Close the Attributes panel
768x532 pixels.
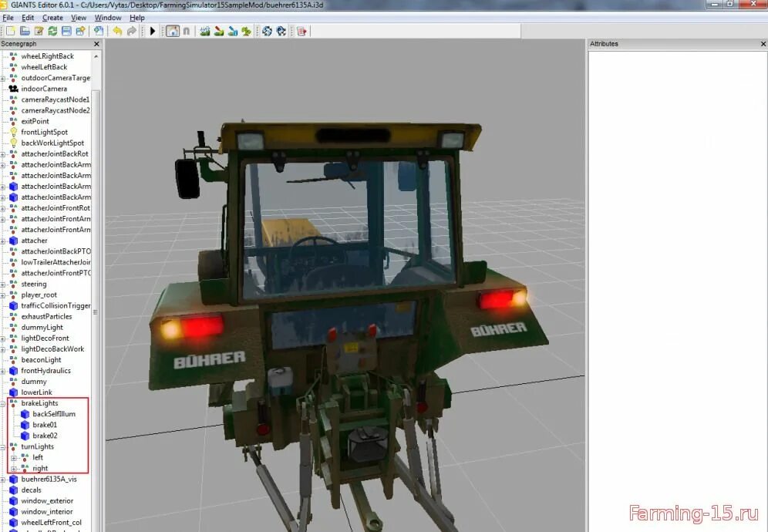point(763,44)
